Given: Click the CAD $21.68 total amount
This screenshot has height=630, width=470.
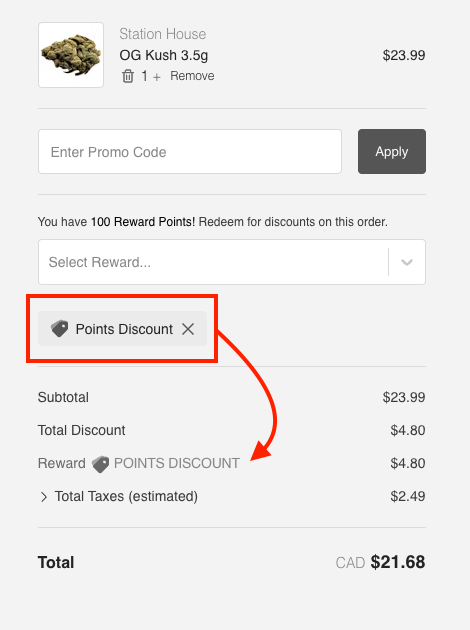Looking at the screenshot, I should click(380, 562).
